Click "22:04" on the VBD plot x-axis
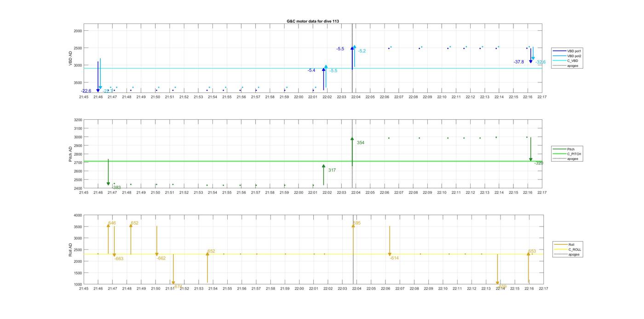 point(356,97)
